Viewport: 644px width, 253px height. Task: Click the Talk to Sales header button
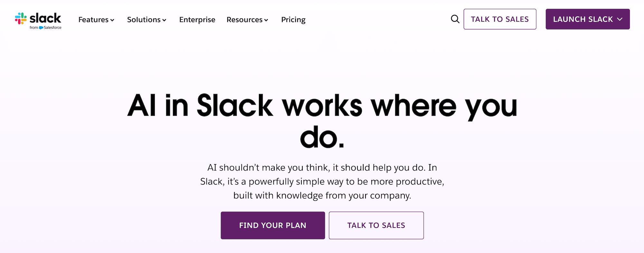click(500, 19)
